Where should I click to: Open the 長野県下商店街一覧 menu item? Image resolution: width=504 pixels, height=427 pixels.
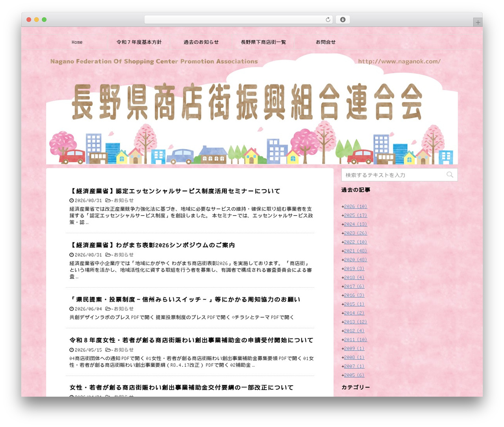coord(263,42)
